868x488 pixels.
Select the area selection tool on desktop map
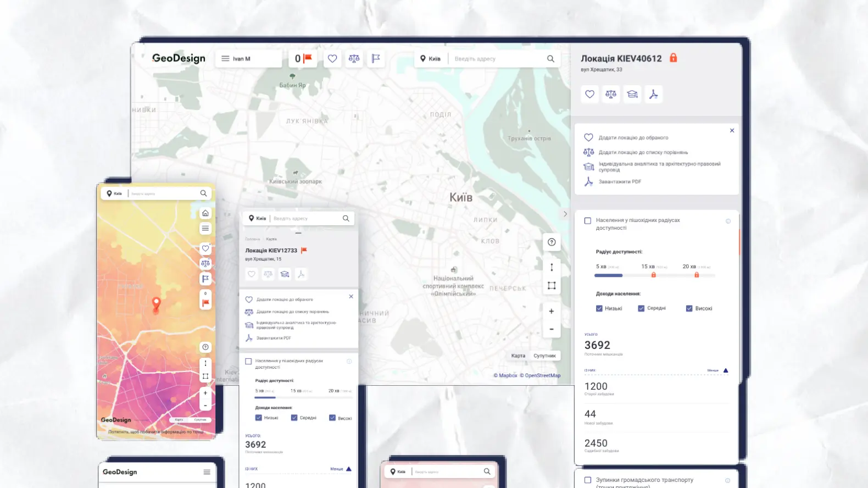552,285
